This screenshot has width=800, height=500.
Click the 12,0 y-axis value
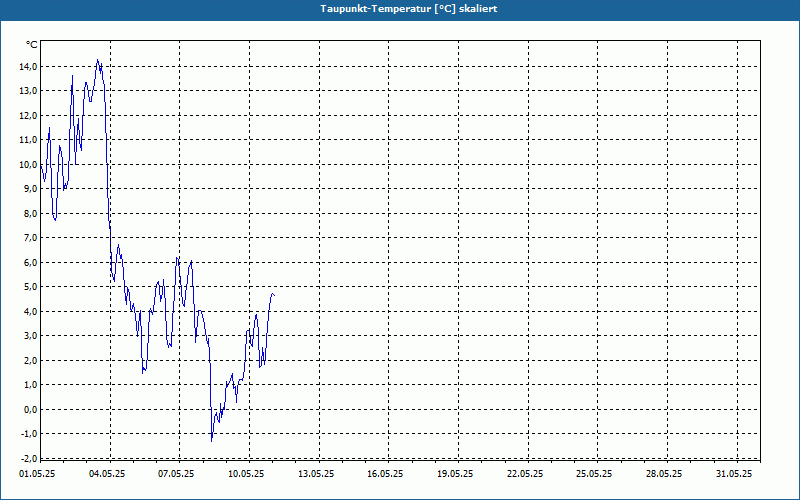click(28, 115)
